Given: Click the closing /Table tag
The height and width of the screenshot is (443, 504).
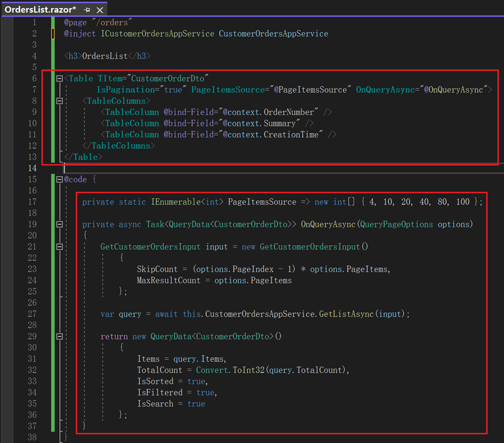Looking at the screenshot, I should [83, 157].
